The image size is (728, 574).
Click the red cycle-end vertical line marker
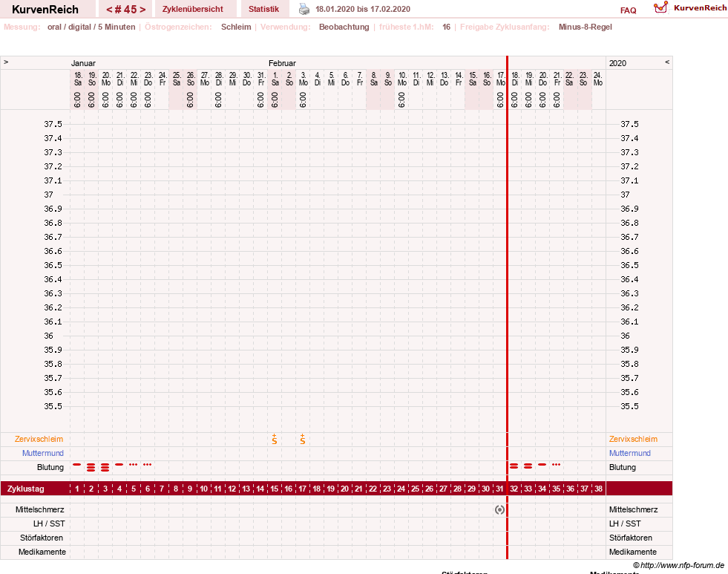pos(507,307)
